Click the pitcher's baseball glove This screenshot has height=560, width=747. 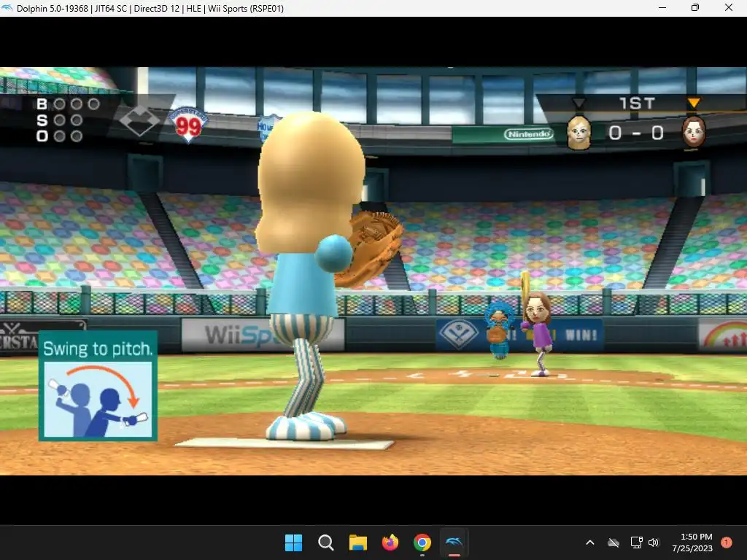[x=369, y=249]
